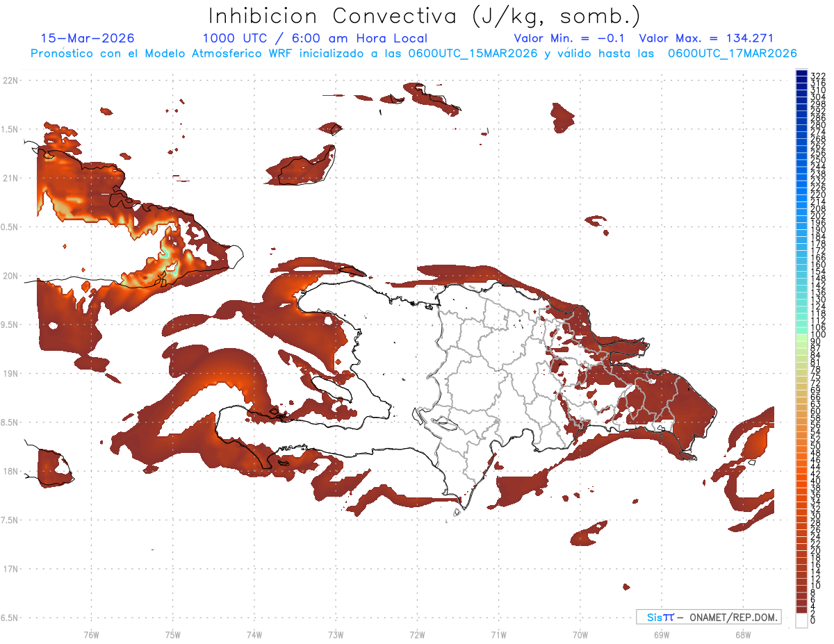Click the title 'Inhibicion Convectiva (J/kg, somb.)'
This screenshot has width=834, height=644.
click(x=424, y=17)
